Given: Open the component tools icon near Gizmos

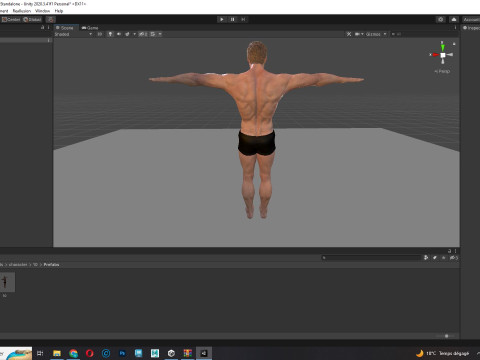Looking at the screenshot, I should 349,34.
